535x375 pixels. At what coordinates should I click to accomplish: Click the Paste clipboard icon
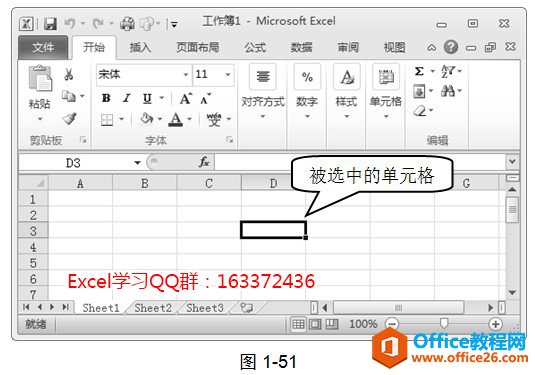(x=40, y=78)
